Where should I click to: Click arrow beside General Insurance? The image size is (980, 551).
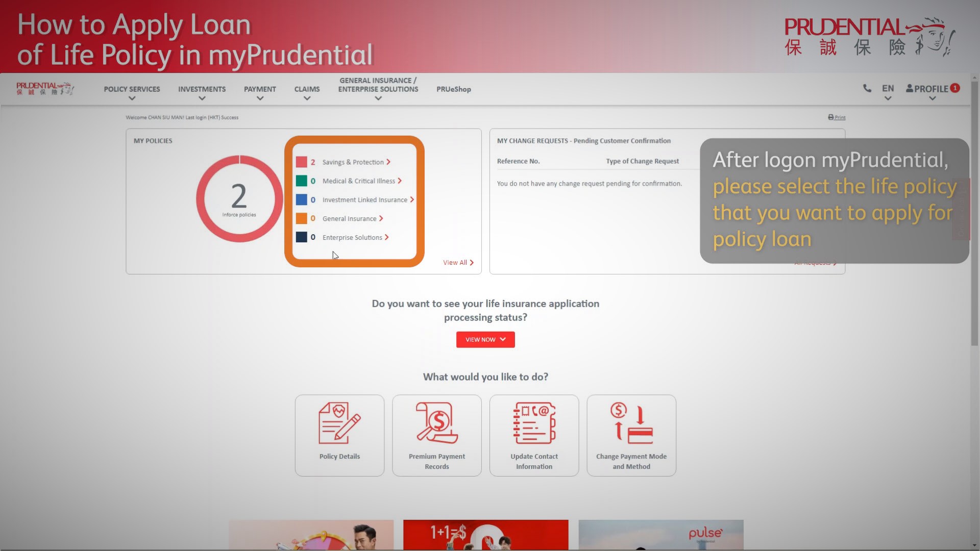(381, 219)
